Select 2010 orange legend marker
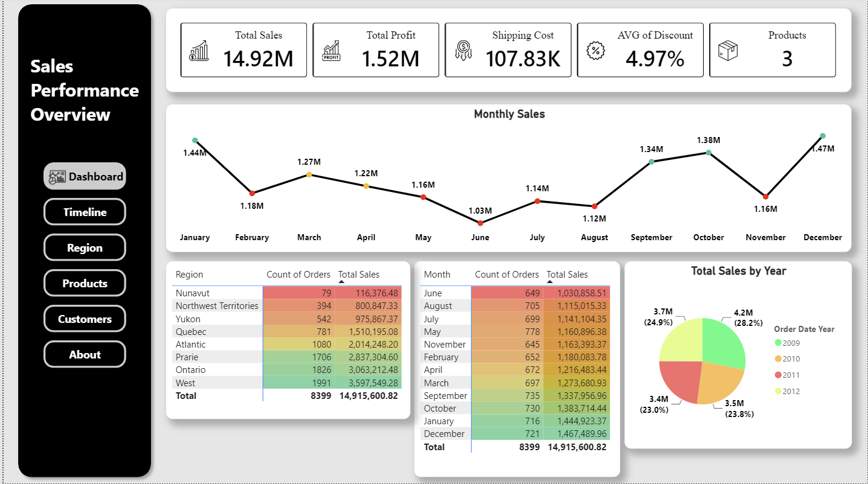The image size is (868, 484). [778, 359]
